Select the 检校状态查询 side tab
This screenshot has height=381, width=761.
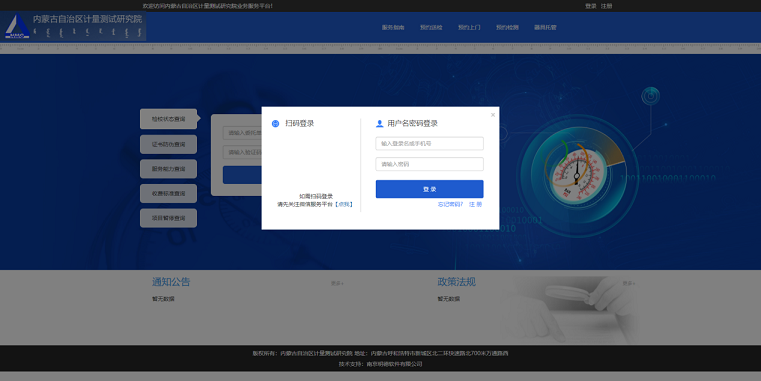pos(168,119)
